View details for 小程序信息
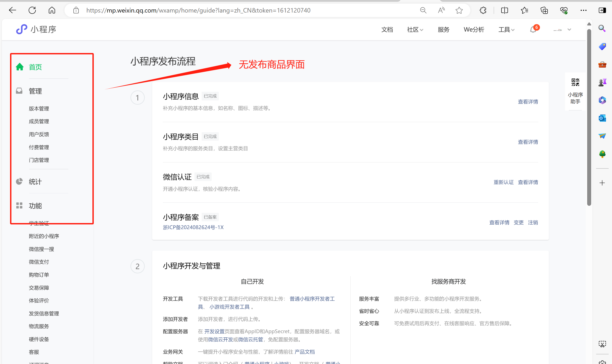This screenshot has width=612, height=364. [528, 102]
